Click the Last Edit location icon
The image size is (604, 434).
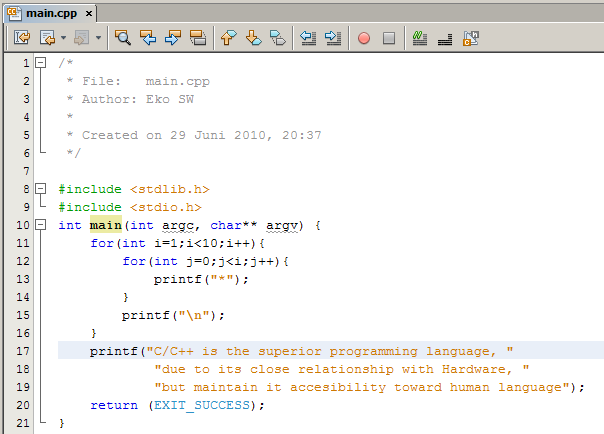tap(22, 38)
